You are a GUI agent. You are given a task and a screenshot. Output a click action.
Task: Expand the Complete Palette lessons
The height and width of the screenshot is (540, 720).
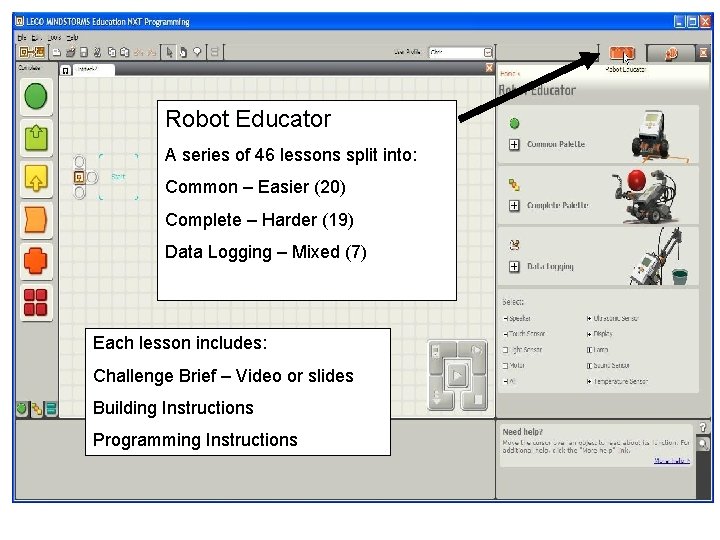click(x=514, y=205)
